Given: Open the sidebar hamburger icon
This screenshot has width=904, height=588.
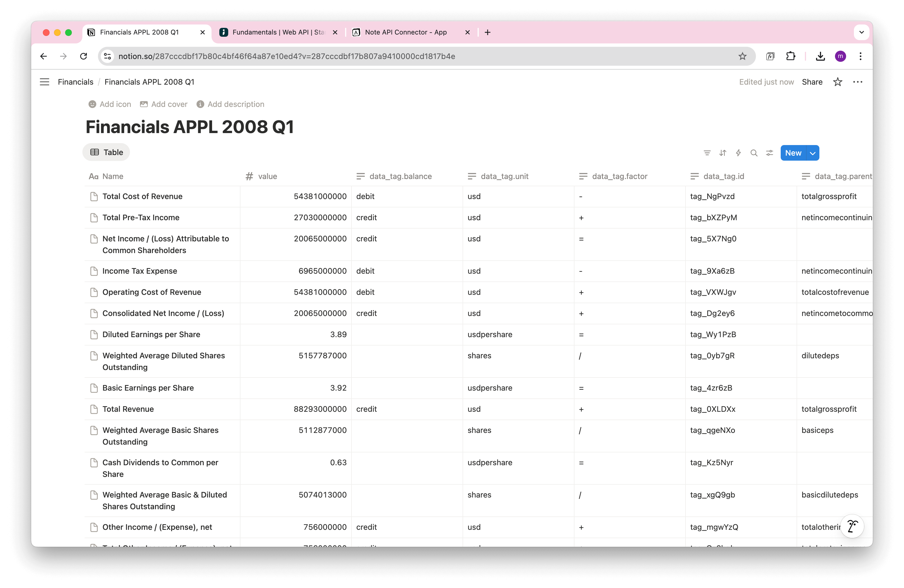Looking at the screenshot, I should (45, 82).
